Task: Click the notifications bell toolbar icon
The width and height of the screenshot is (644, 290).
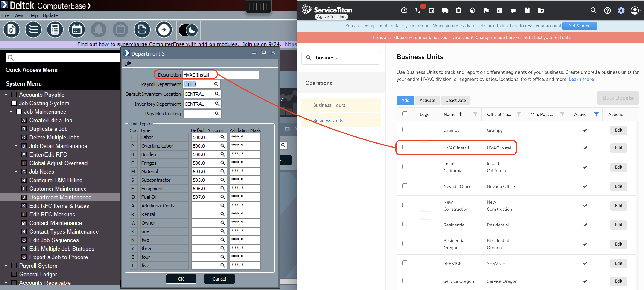Action: pyautogui.click(x=98, y=30)
